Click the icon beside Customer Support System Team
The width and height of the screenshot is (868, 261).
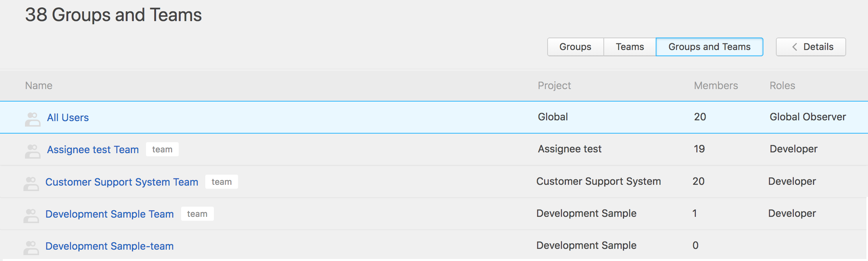[x=31, y=184]
